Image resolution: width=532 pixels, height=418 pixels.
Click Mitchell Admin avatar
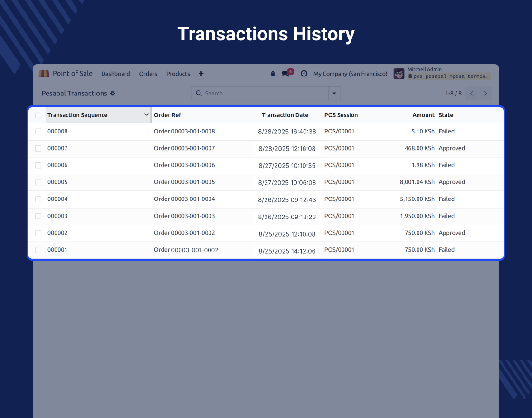click(399, 74)
